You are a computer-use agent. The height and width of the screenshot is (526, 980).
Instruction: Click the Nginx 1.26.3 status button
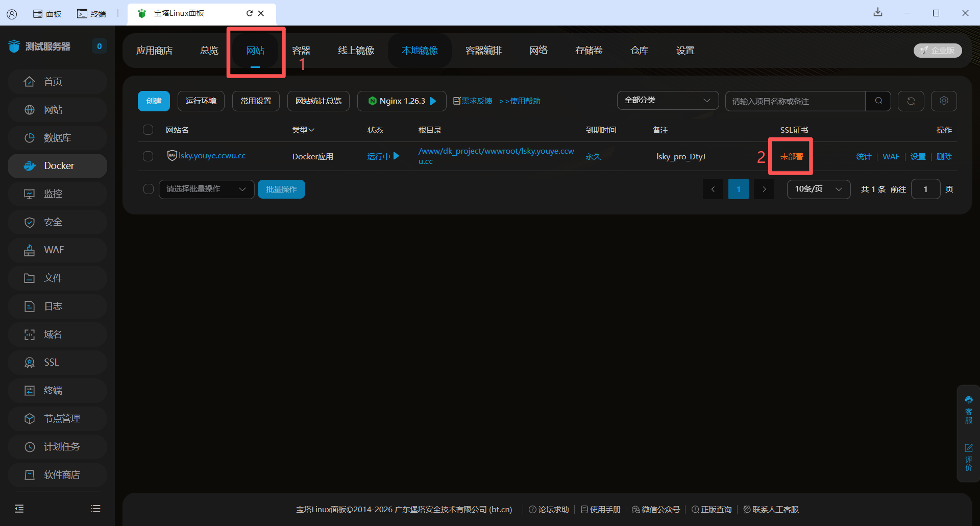pyautogui.click(x=402, y=101)
